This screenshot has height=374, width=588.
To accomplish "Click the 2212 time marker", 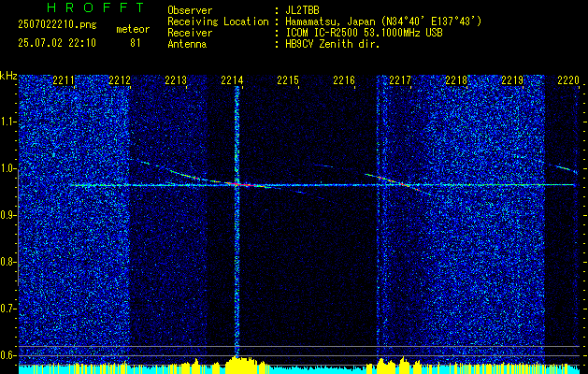I will 120,80.
